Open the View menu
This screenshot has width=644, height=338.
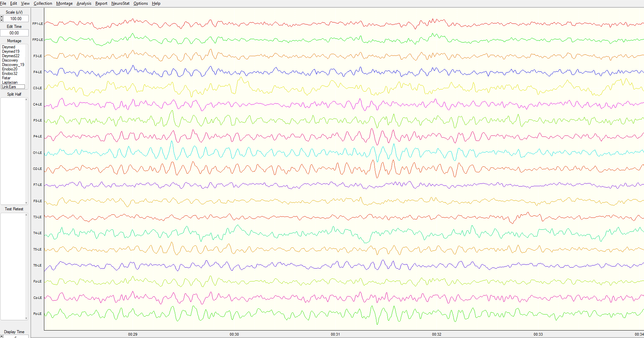(x=25, y=3)
